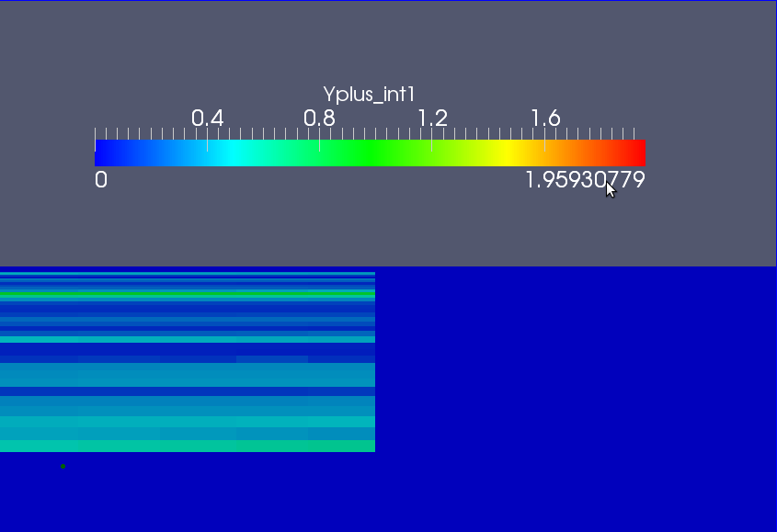
Task: Click the solid dark blue area right of the mesh
Action: tap(575, 395)
